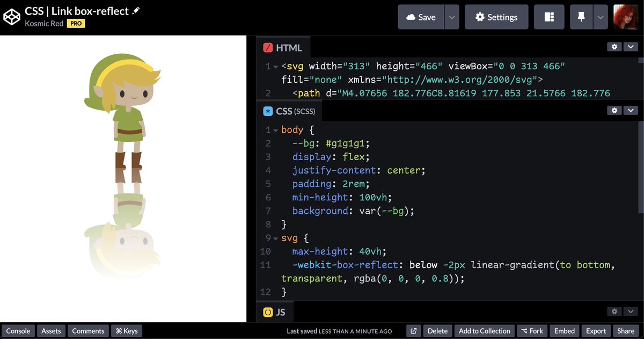The width and height of the screenshot is (644, 339).
Task: Select the JS editor tab
Action: (x=275, y=312)
